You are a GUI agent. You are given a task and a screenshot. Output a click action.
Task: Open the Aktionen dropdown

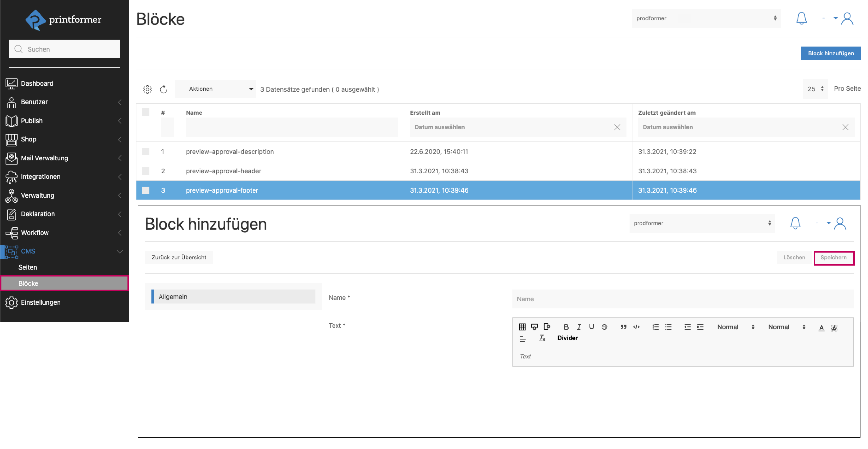point(215,89)
